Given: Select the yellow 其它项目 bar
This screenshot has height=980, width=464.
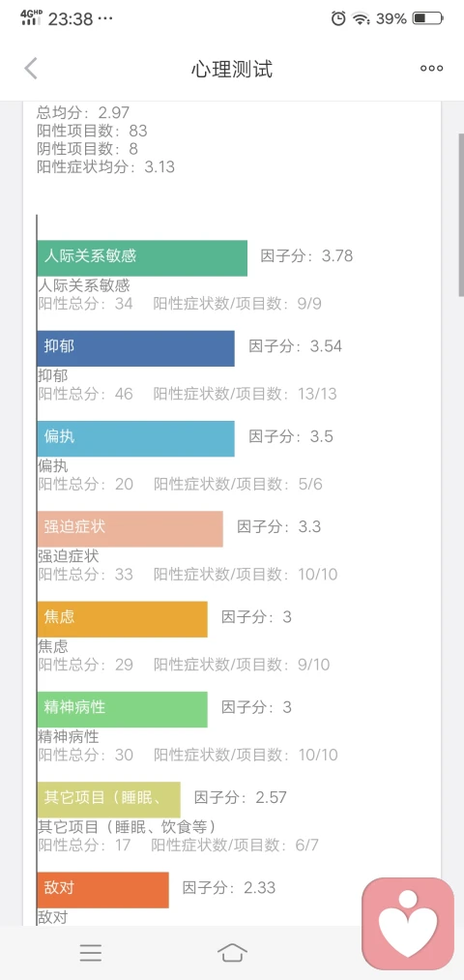Looking at the screenshot, I should pos(108,799).
